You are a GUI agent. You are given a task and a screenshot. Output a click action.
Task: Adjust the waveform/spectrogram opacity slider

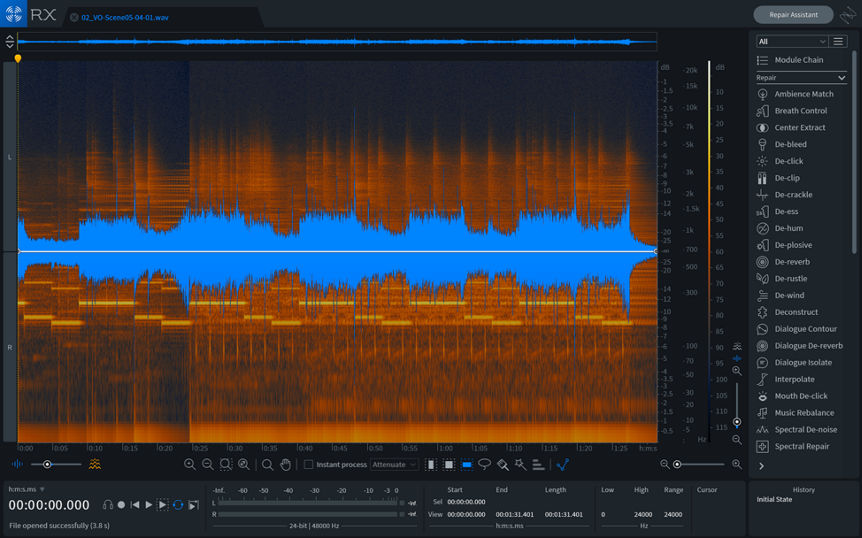click(46, 464)
